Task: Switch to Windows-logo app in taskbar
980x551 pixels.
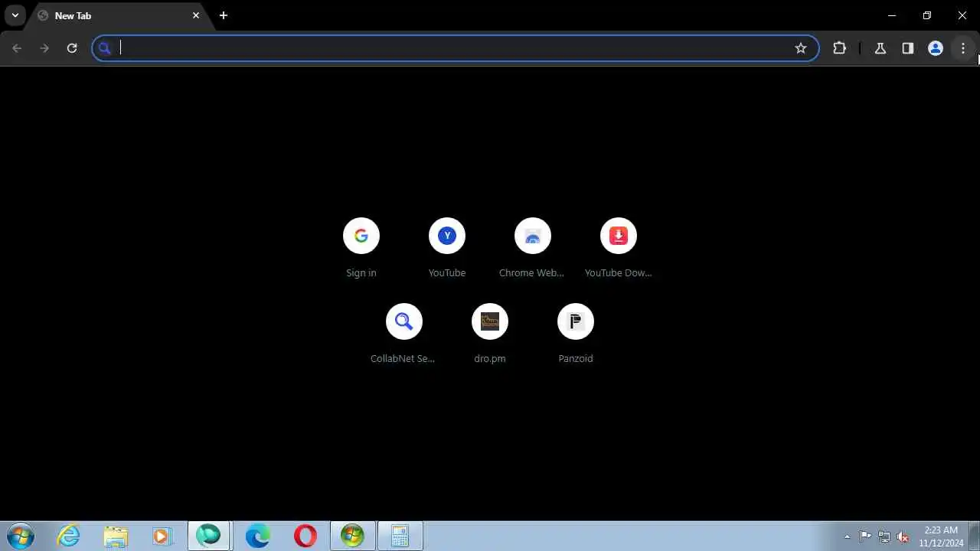Action: coord(353,536)
